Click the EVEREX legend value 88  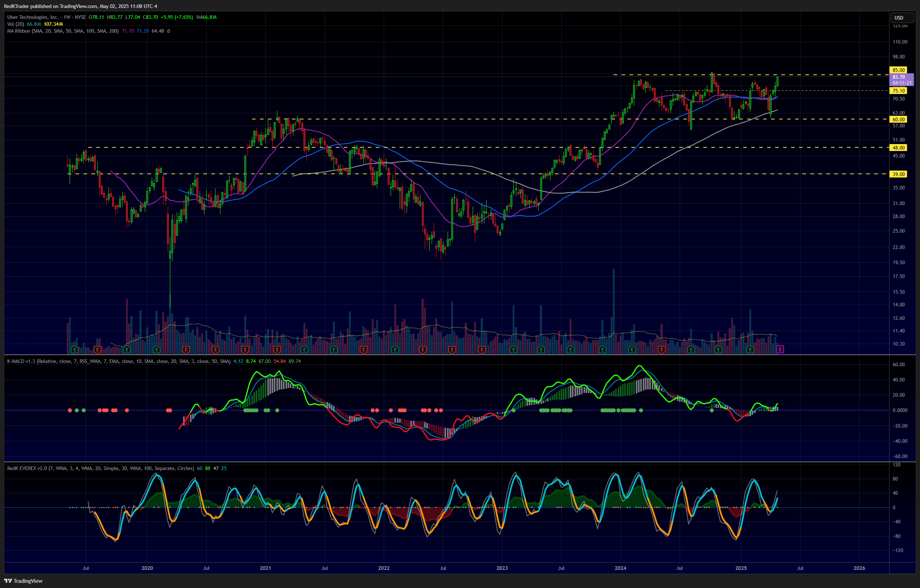(207, 468)
